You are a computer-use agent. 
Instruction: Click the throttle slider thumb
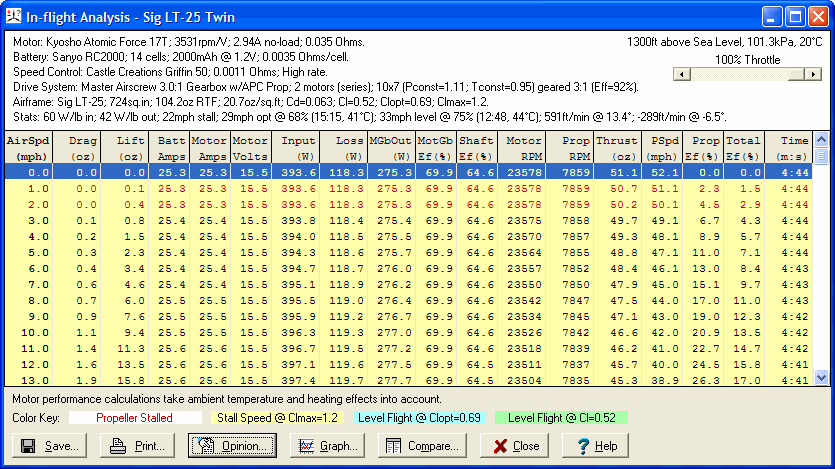point(796,75)
